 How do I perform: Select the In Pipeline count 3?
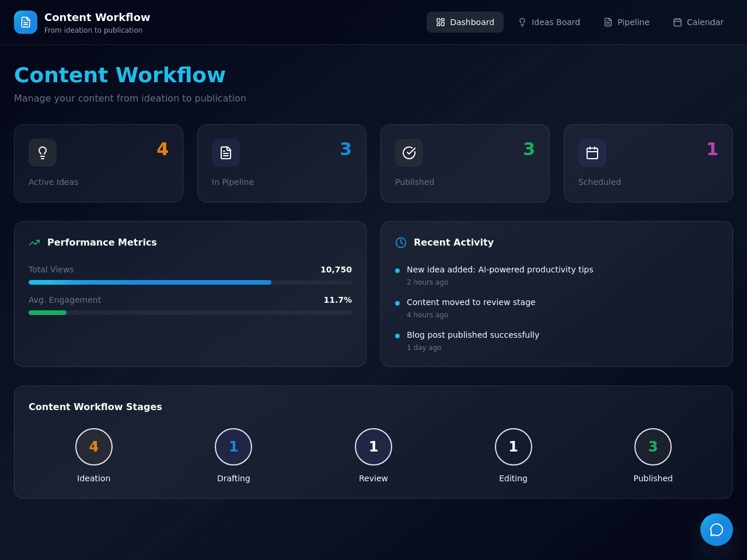coord(346,149)
